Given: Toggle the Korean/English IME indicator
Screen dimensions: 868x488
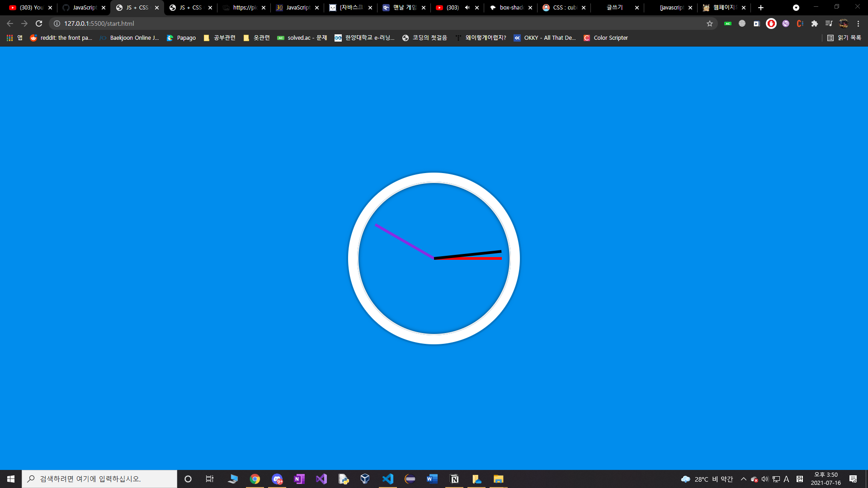Looking at the screenshot, I should [x=786, y=479].
